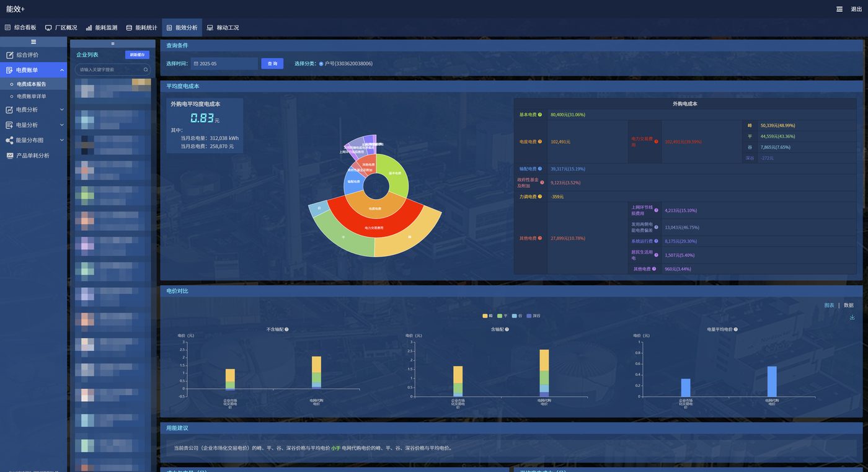Image resolution: width=868 pixels, height=472 pixels.
Task: Click the 50,339元(48.99%) peak value
Action: (778, 125)
